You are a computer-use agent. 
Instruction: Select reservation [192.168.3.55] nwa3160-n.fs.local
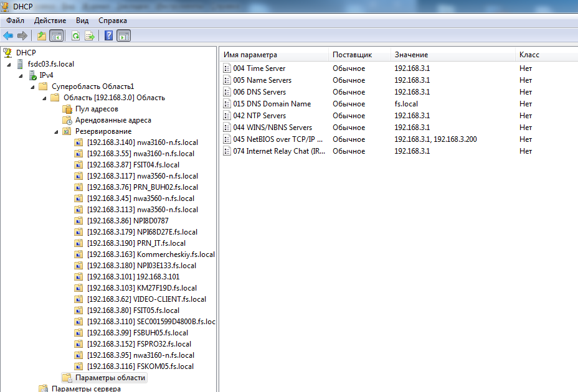pos(140,154)
